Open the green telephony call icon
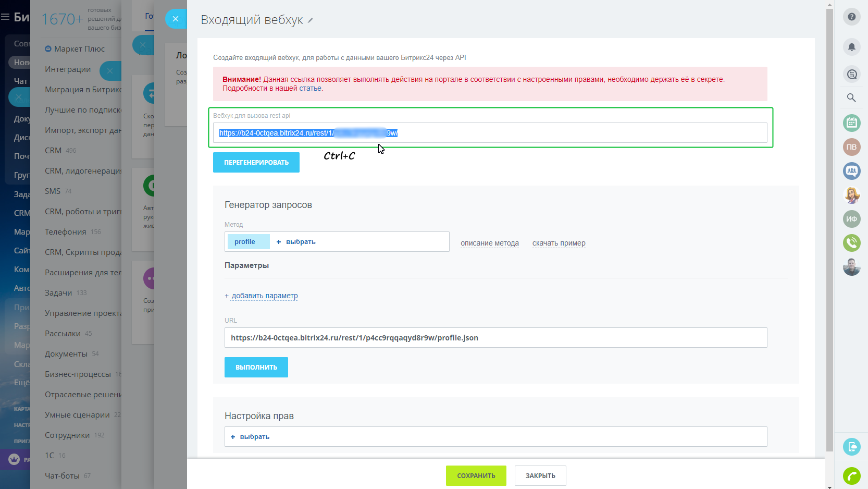The image size is (868, 489). click(851, 243)
